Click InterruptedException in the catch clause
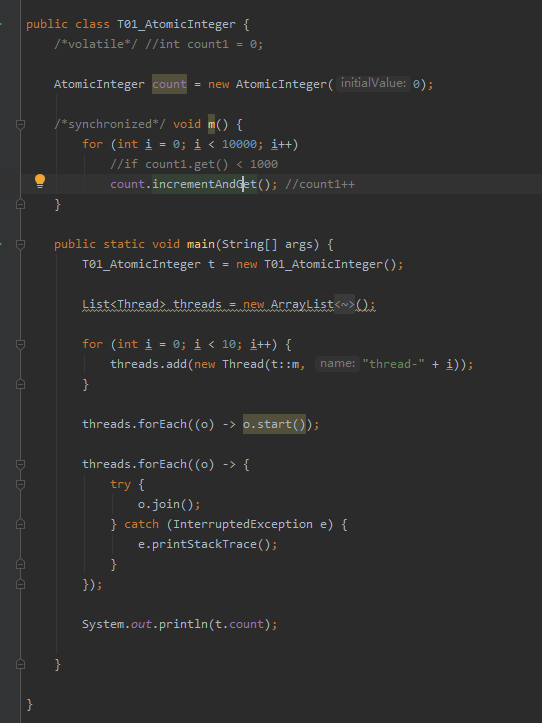The image size is (542, 723). [243, 524]
